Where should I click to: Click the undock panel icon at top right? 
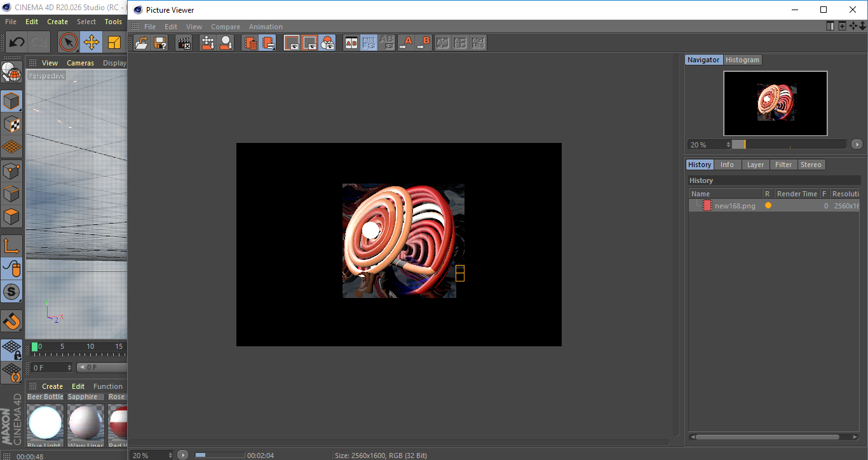point(831,26)
